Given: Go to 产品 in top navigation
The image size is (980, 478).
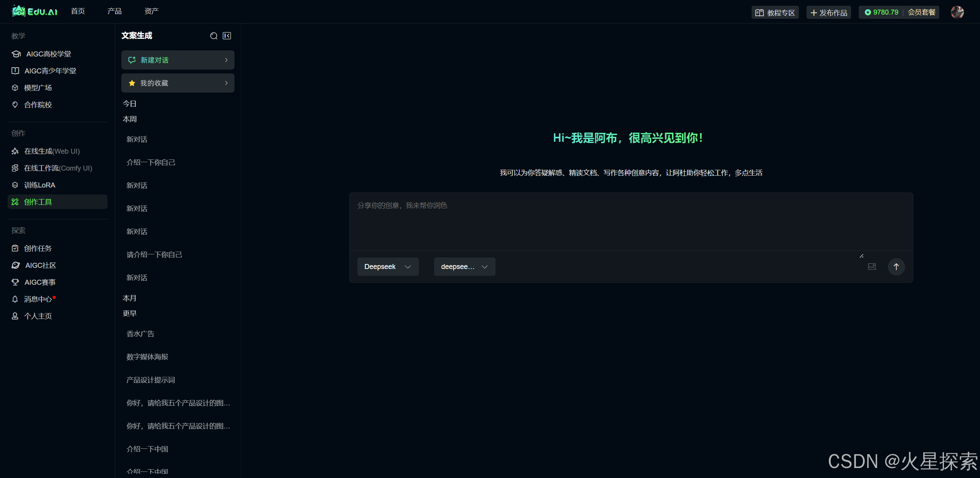Looking at the screenshot, I should (114, 11).
